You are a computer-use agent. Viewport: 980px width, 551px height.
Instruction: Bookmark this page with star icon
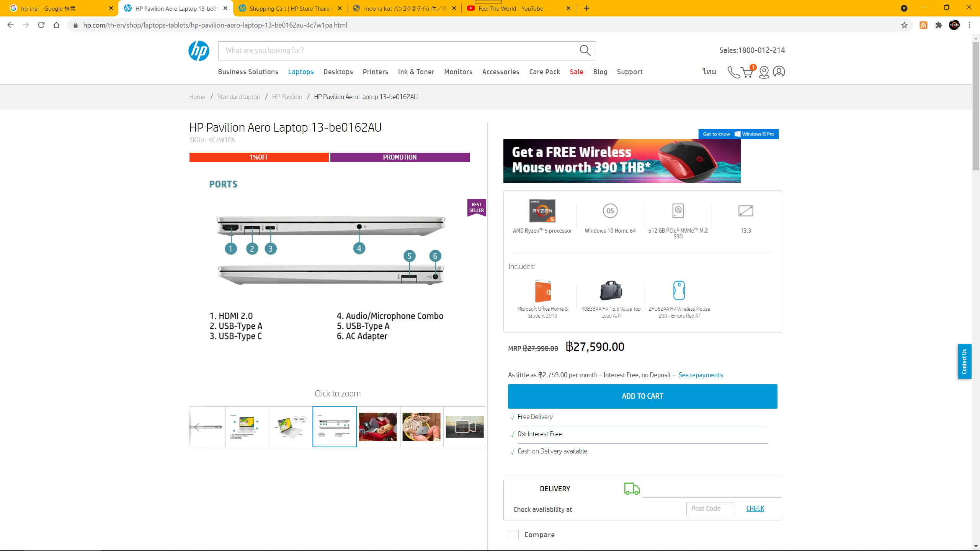(904, 25)
